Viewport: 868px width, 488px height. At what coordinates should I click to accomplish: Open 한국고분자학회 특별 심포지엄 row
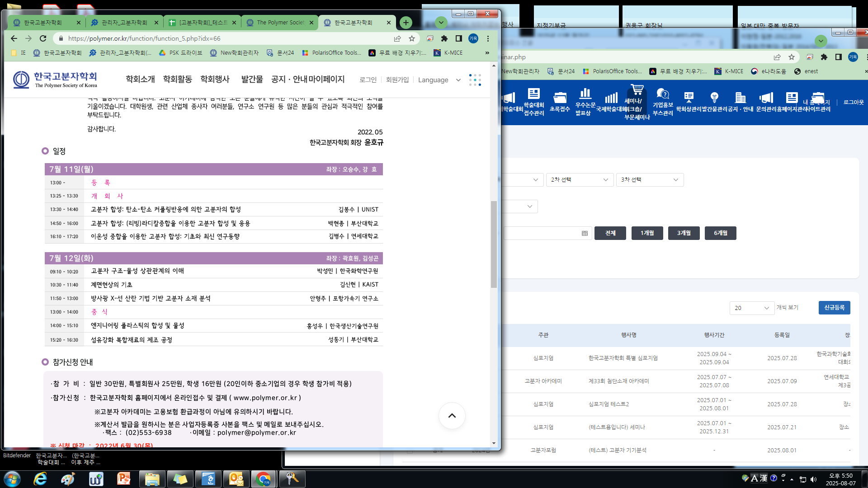[x=623, y=358]
